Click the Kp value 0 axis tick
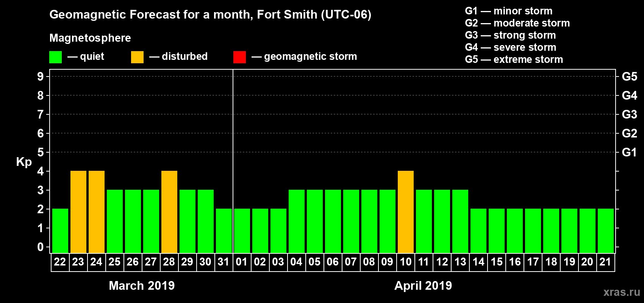 click(41, 247)
